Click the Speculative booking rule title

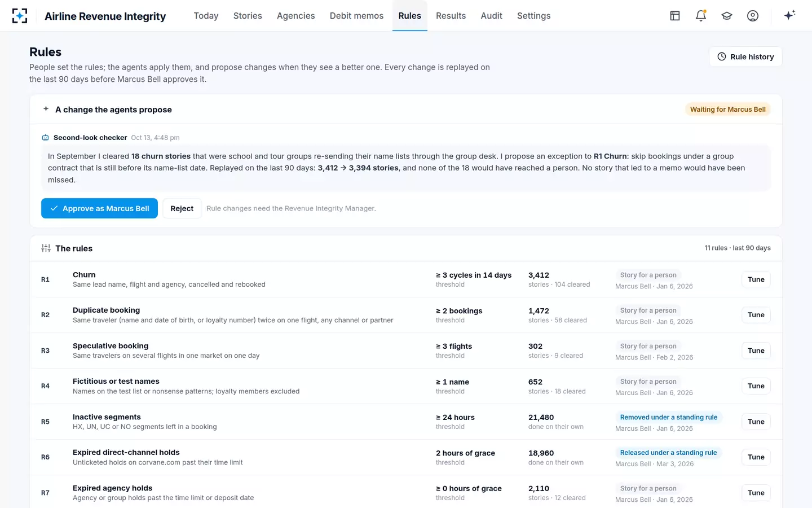(111, 346)
